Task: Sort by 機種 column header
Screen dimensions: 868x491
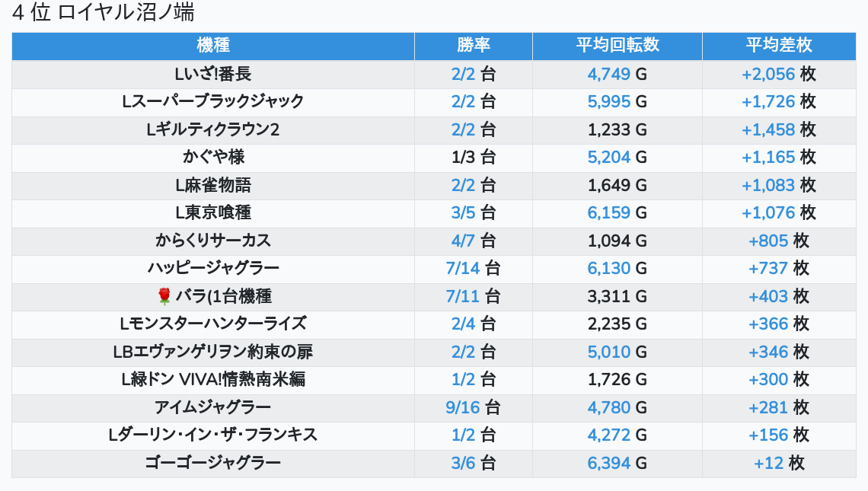Action: tap(213, 46)
